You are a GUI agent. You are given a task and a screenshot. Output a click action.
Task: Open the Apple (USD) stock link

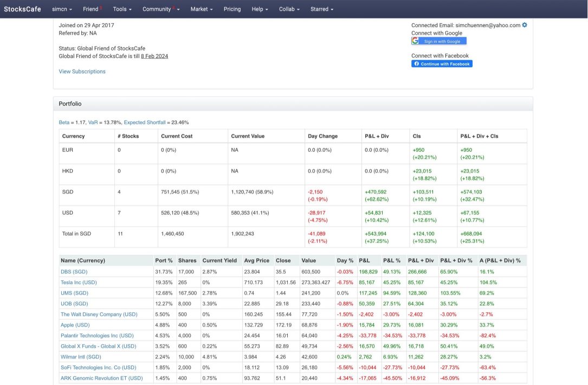(x=75, y=325)
